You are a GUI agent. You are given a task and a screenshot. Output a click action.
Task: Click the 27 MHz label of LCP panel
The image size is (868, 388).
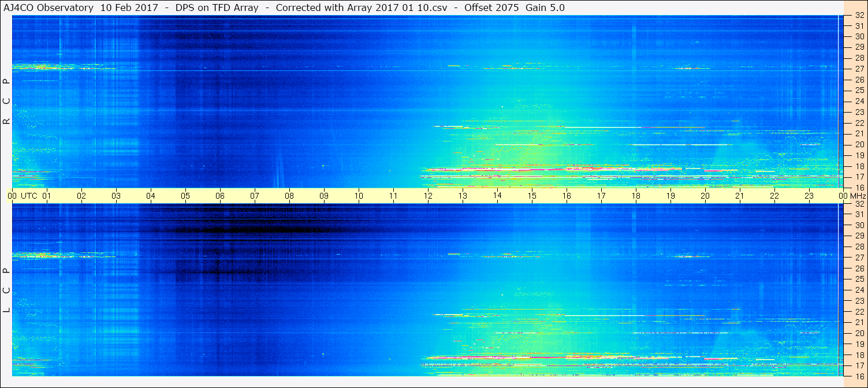(859, 258)
